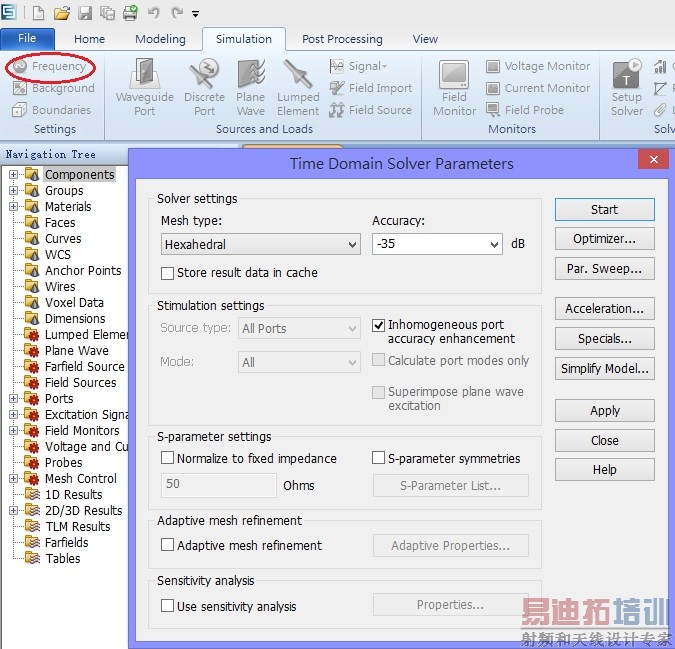
Task: Enable S-parameter symmetries checkbox
Action: [378, 457]
